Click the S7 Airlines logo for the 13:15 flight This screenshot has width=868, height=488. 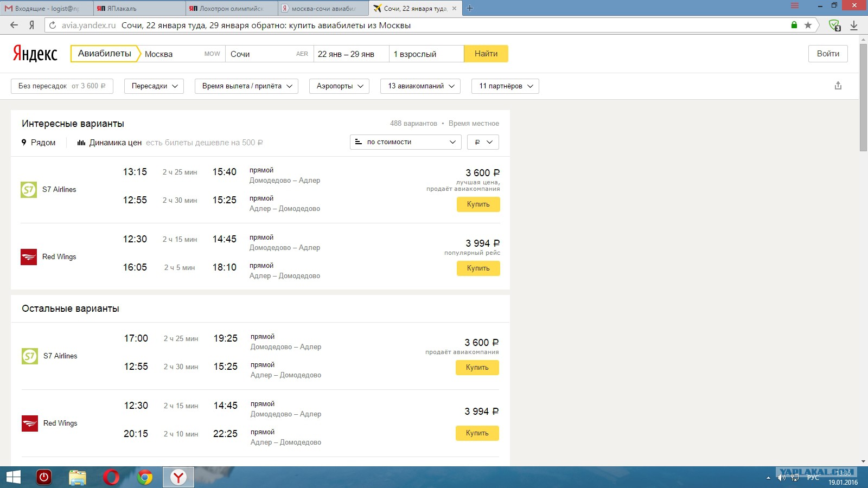click(29, 190)
